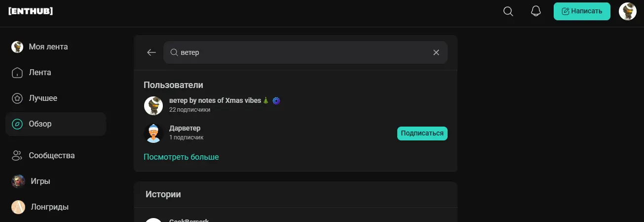This screenshot has height=222, width=644.
Task: Open the Лента home icon
Action: (x=17, y=73)
